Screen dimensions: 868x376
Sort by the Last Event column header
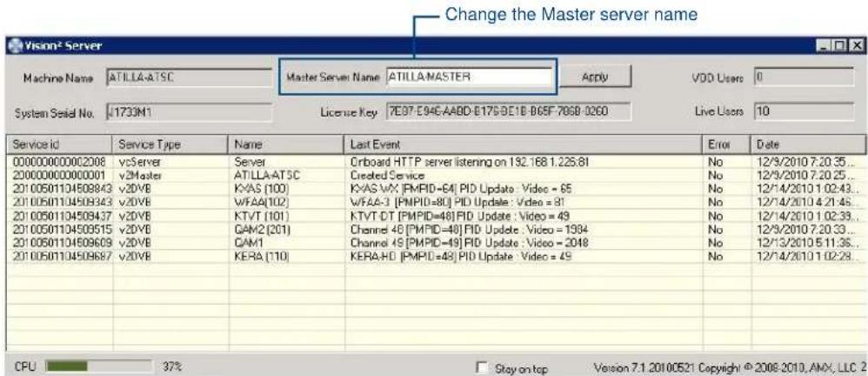tap(524, 144)
